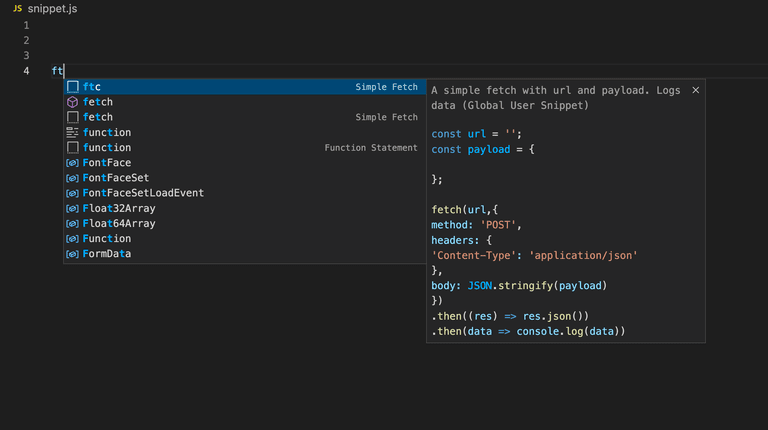Click the variable icon beside FontFace

[x=72, y=163]
